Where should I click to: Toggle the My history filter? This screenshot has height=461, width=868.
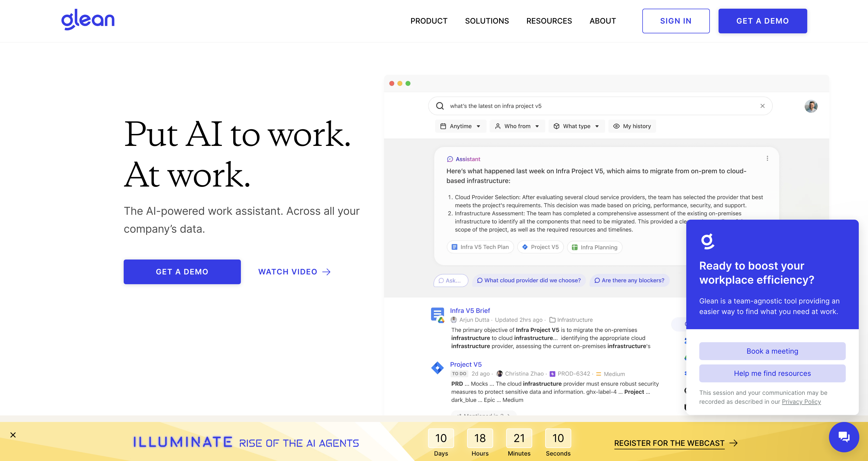click(632, 126)
